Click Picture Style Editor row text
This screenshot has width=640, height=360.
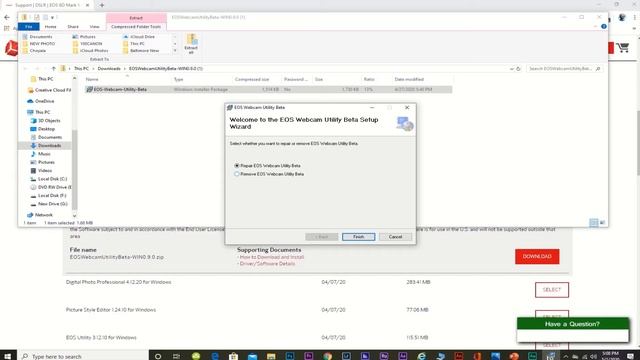pos(111,310)
